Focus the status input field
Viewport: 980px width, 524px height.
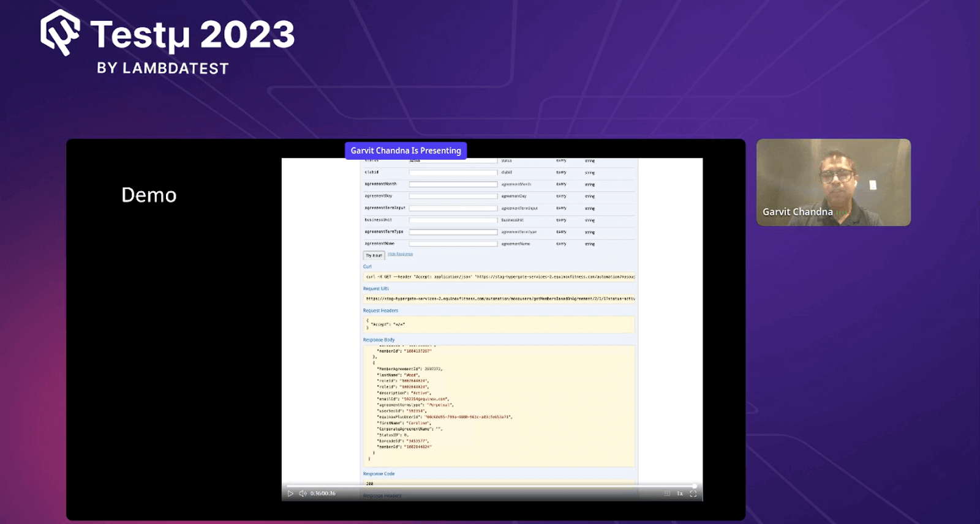[453, 161]
